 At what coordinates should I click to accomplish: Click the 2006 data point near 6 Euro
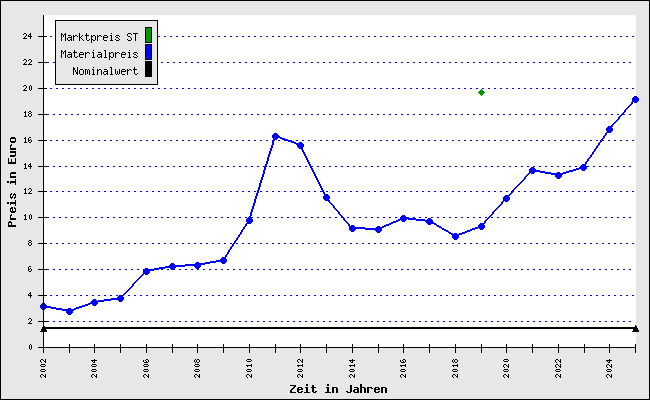(146, 272)
